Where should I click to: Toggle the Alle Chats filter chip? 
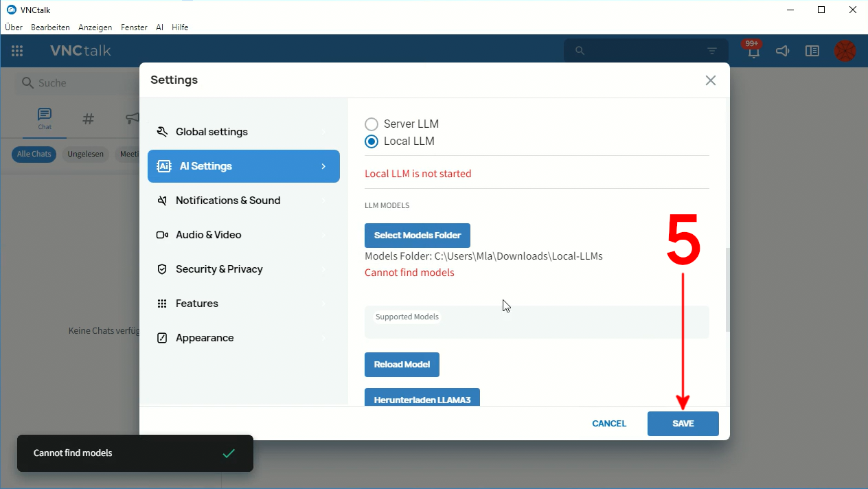click(x=34, y=155)
